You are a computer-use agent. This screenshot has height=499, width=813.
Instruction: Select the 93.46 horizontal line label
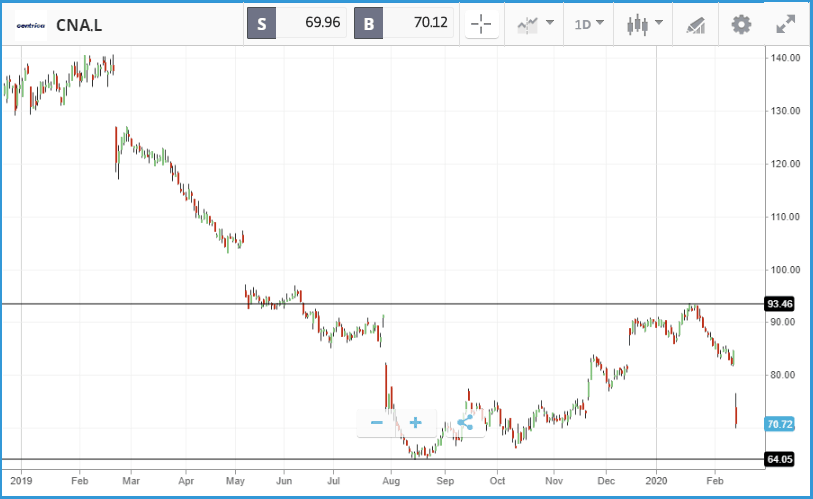(780, 304)
